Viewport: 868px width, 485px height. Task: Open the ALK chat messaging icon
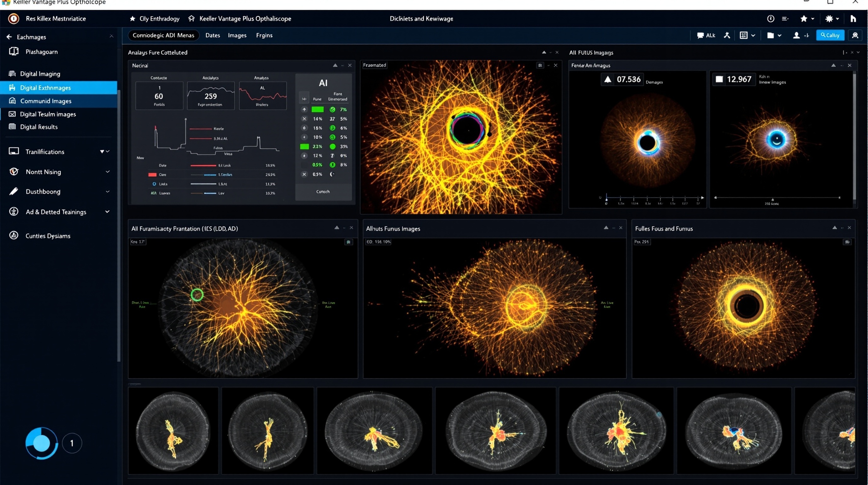tap(706, 35)
